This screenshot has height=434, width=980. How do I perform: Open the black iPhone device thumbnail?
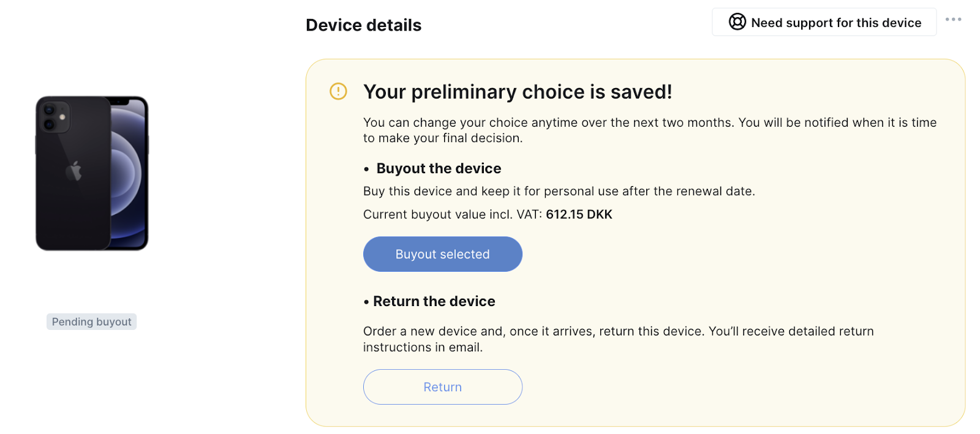pos(92,173)
